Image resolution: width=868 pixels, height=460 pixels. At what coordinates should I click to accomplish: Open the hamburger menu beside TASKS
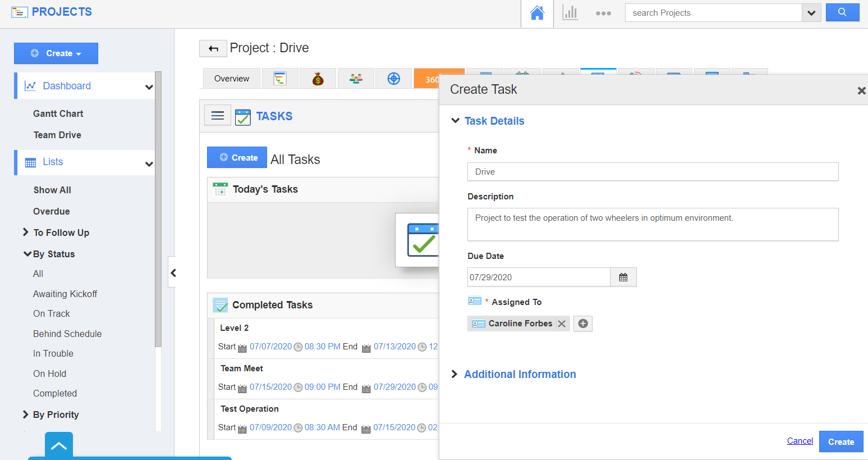[x=218, y=116]
